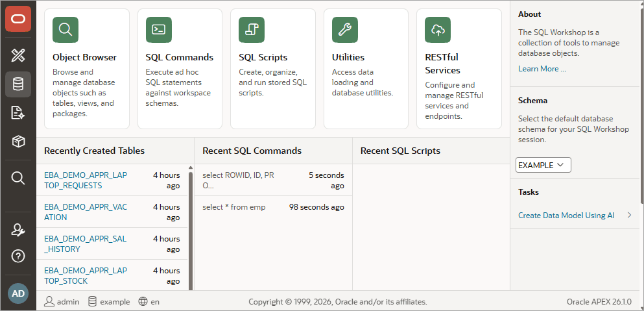Click the en language label in footer
Image resolution: width=644 pixels, height=311 pixels.
click(155, 301)
